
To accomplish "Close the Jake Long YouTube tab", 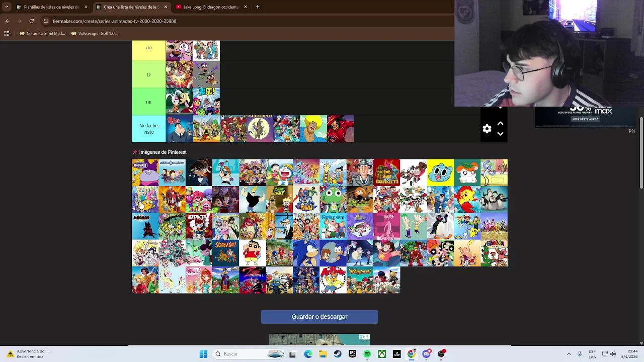I will [x=246, y=7].
